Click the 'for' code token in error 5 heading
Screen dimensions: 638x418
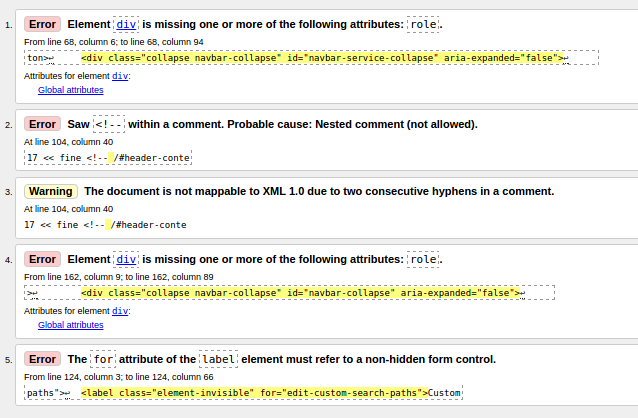(103, 359)
